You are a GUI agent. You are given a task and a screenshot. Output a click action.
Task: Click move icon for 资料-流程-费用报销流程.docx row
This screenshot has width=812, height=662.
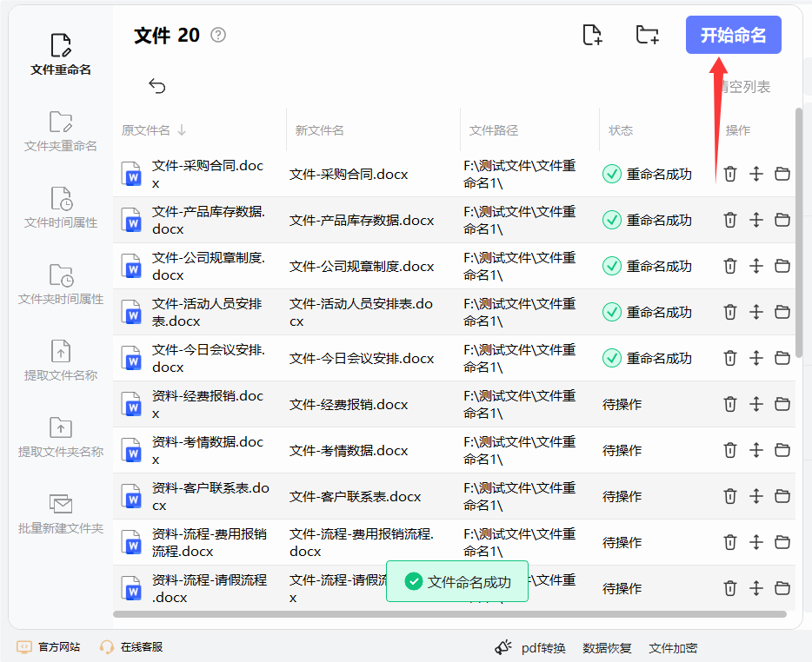point(756,542)
